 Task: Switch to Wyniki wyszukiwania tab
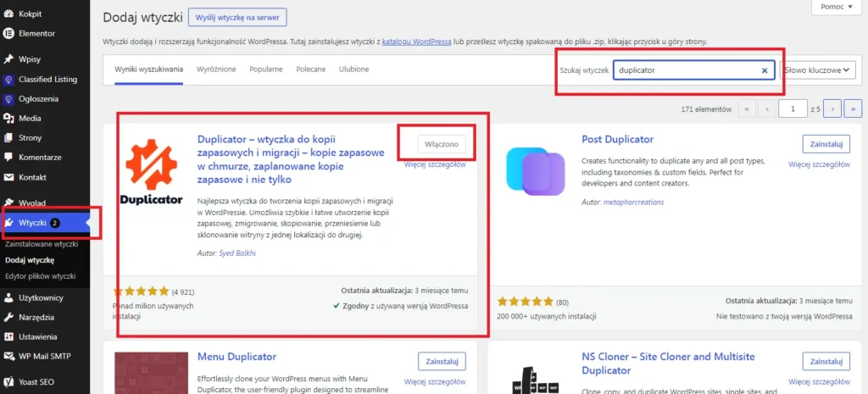[x=148, y=69]
